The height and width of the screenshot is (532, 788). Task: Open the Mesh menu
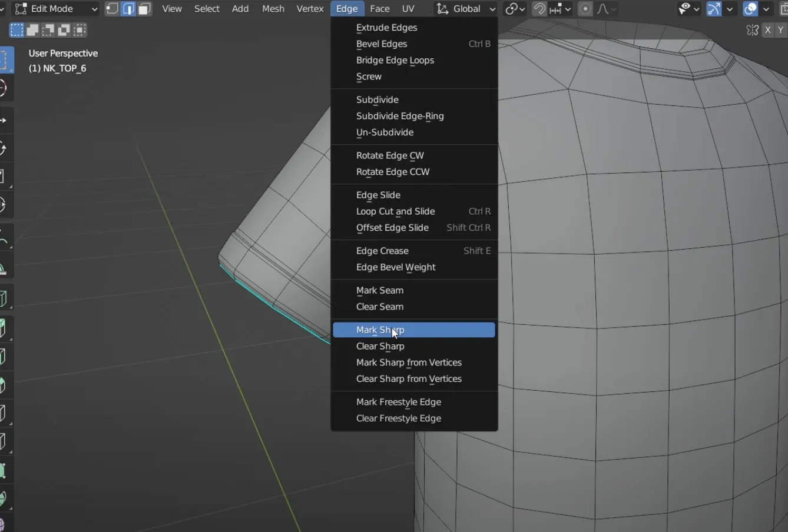click(x=273, y=9)
